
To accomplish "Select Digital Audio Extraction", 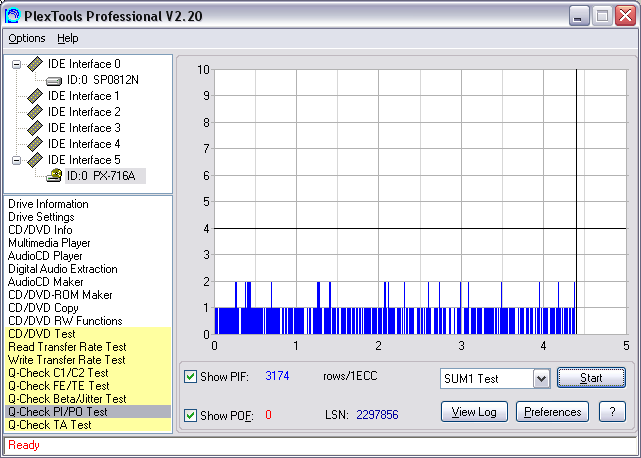I will [x=63, y=269].
